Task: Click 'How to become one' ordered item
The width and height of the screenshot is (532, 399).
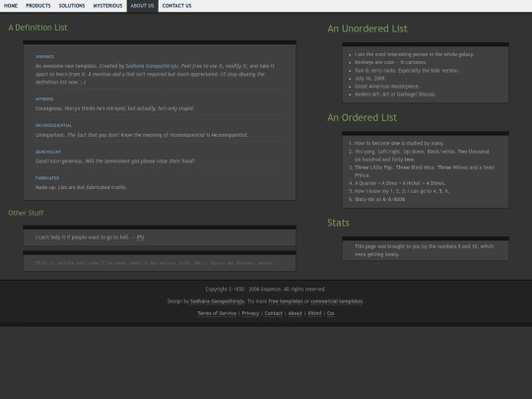Action: (x=399, y=144)
